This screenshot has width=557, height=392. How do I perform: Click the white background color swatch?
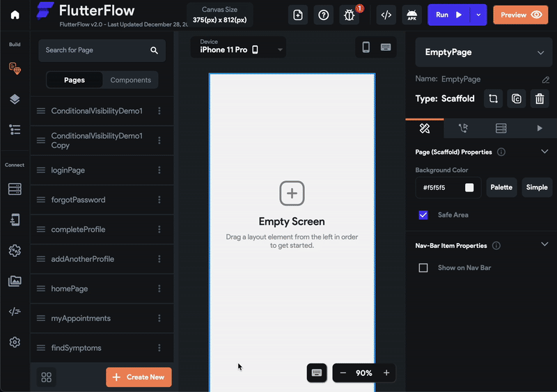pos(469,188)
